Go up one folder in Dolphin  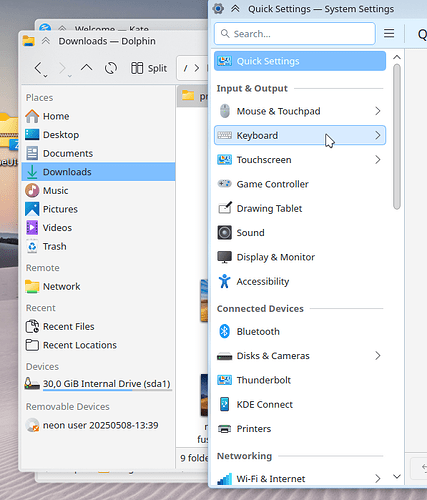pos(86,68)
